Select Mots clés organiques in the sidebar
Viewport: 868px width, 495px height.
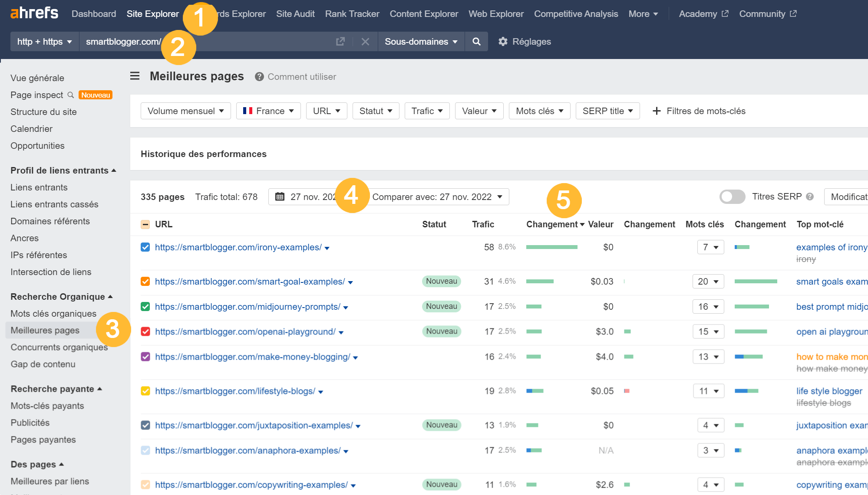coord(53,313)
